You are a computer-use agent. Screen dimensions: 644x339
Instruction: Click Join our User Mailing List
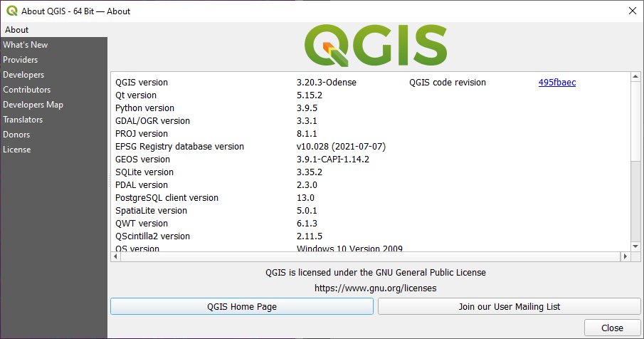pos(509,306)
